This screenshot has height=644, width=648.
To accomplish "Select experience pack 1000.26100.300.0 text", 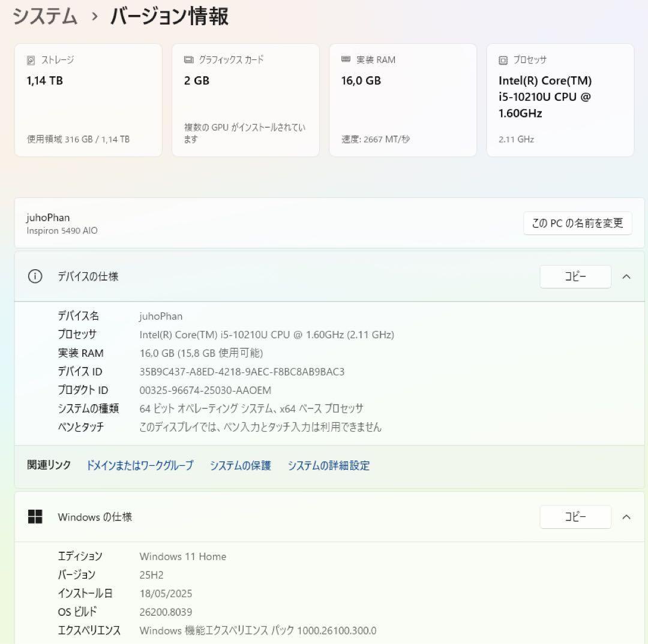I will 258,631.
